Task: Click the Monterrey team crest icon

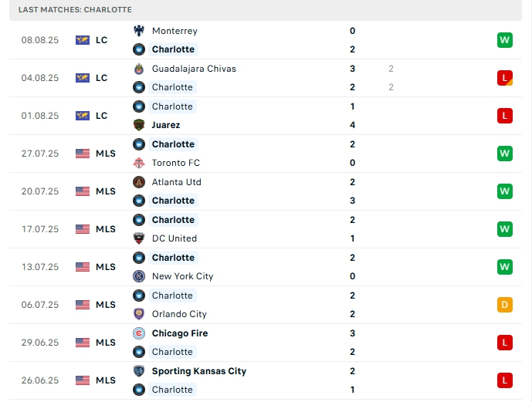Action: click(x=139, y=31)
